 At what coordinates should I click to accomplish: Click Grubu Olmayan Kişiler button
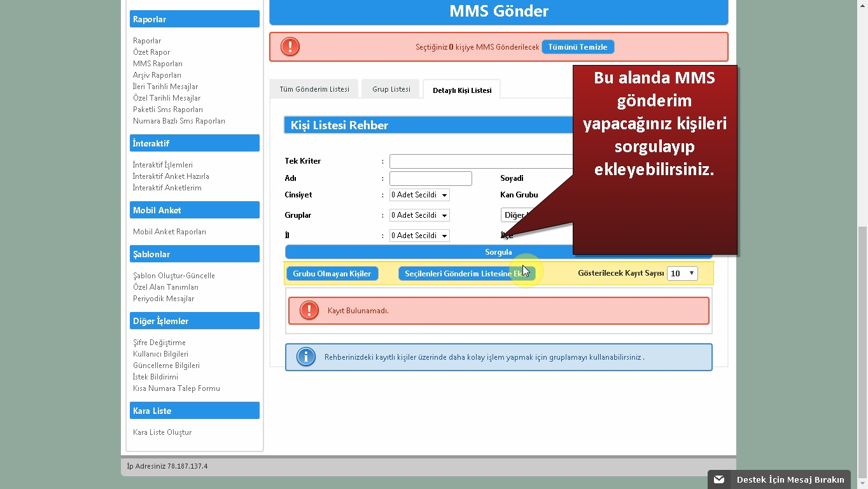point(332,273)
